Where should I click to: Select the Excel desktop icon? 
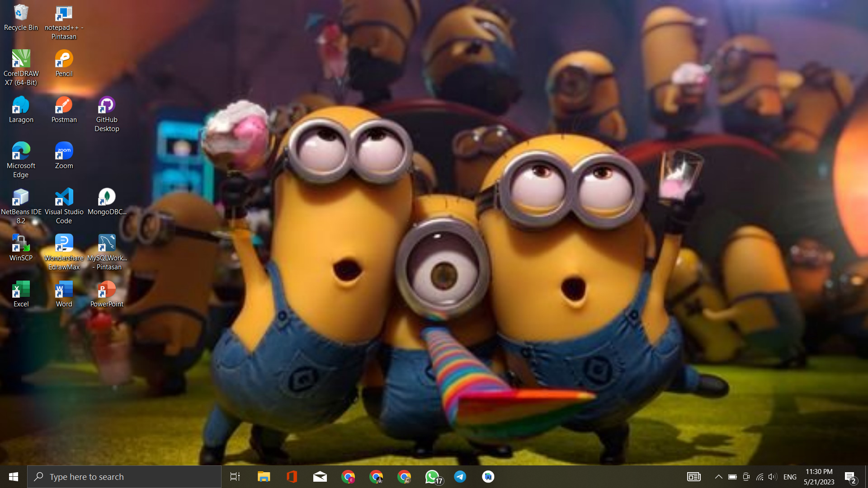coord(21,294)
